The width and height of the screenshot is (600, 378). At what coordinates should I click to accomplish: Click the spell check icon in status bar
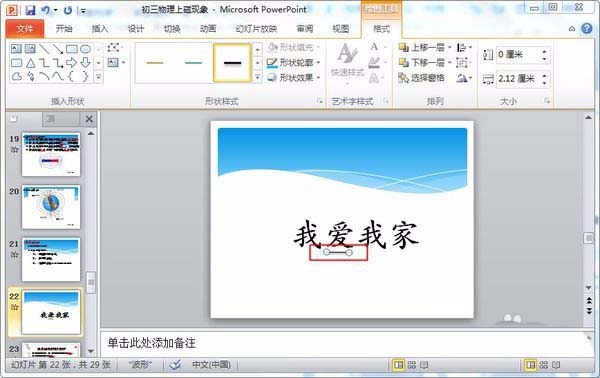pos(175,365)
